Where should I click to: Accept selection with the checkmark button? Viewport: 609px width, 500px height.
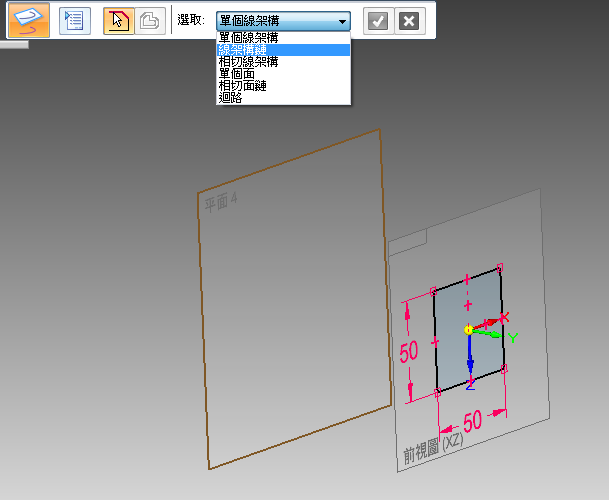(x=378, y=21)
